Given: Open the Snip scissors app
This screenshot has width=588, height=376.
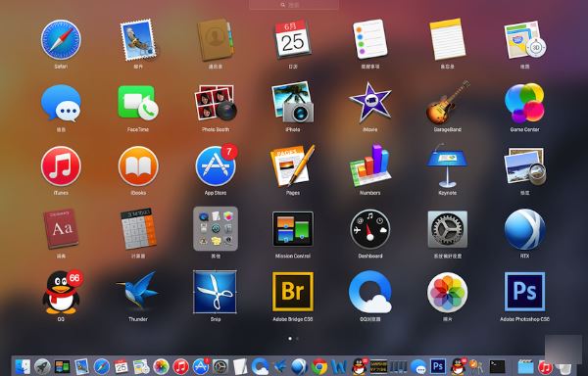Looking at the screenshot, I should tap(215, 292).
